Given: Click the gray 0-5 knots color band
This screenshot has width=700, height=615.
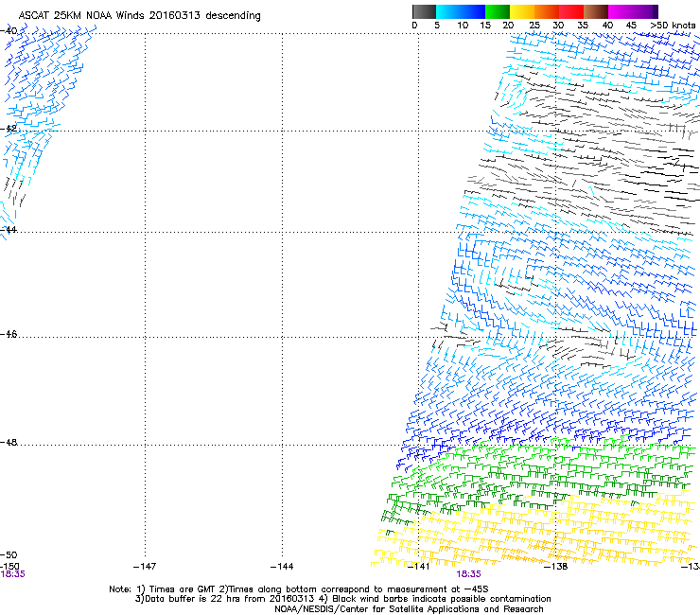Looking at the screenshot, I should click(424, 11).
